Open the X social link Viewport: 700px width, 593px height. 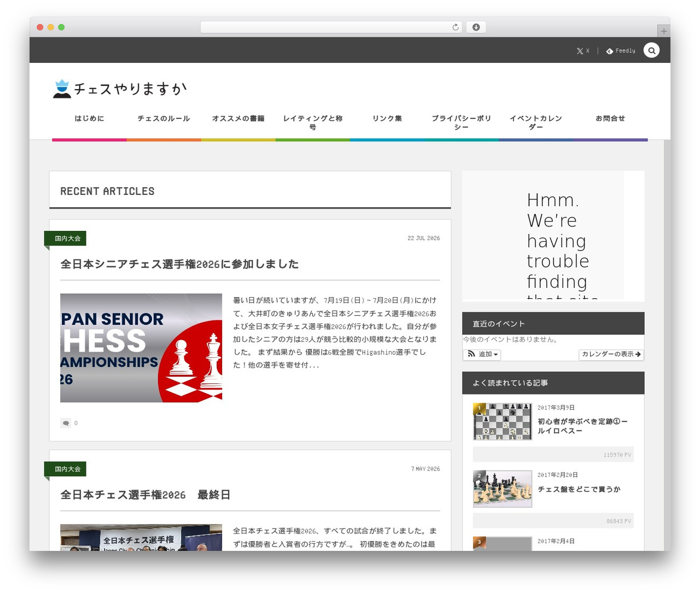583,51
